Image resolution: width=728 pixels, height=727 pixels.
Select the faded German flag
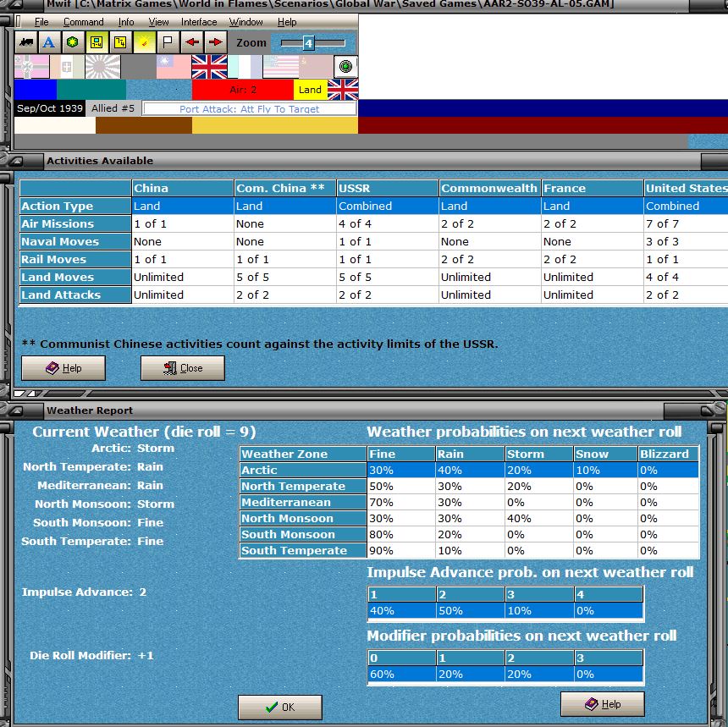[31, 67]
